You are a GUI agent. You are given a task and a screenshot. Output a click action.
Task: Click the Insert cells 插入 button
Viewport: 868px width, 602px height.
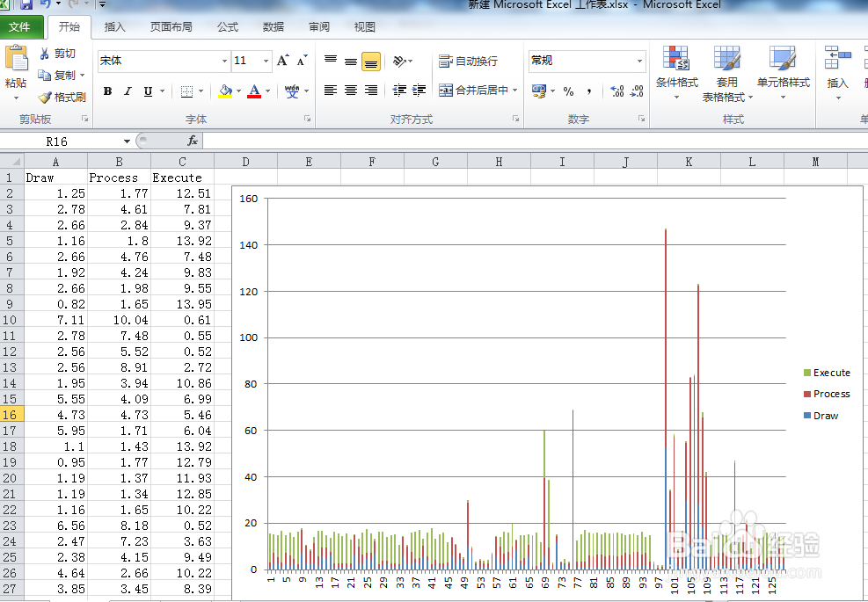tap(837, 73)
